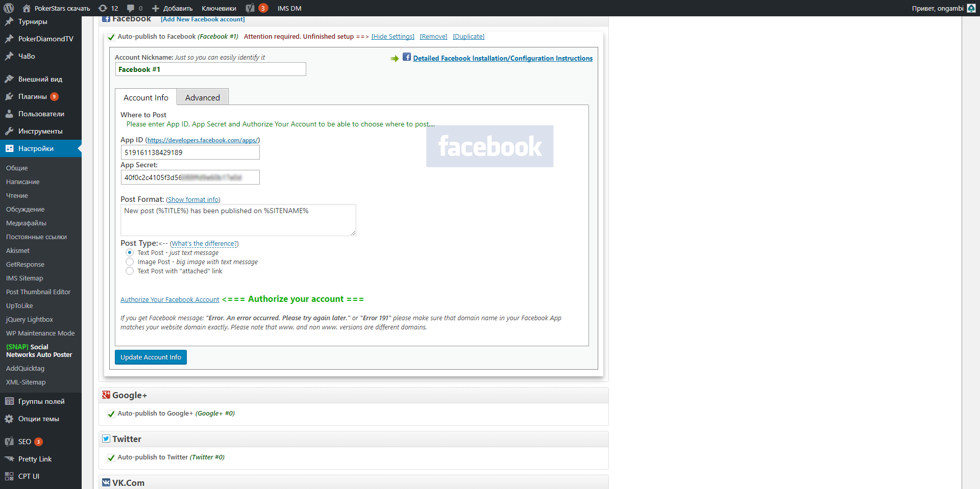The width and height of the screenshot is (980, 489).
Task: Click the Account Nickname input field
Action: 211,69
